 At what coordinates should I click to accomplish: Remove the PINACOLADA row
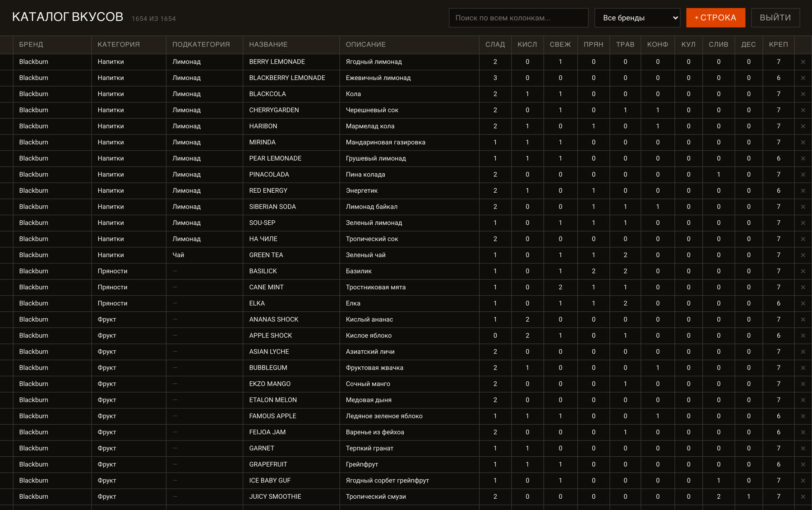(803, 175)
